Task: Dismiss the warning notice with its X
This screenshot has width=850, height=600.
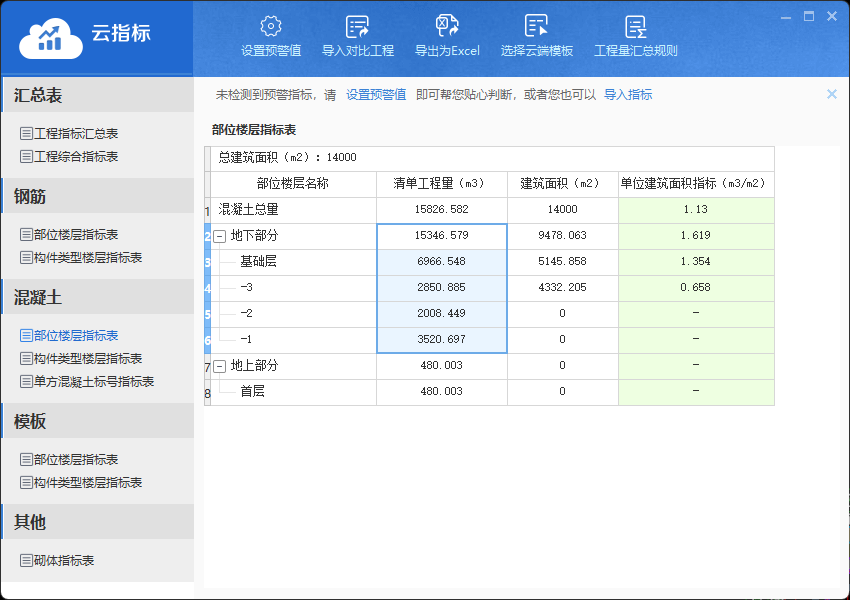Action: (832, 94)
